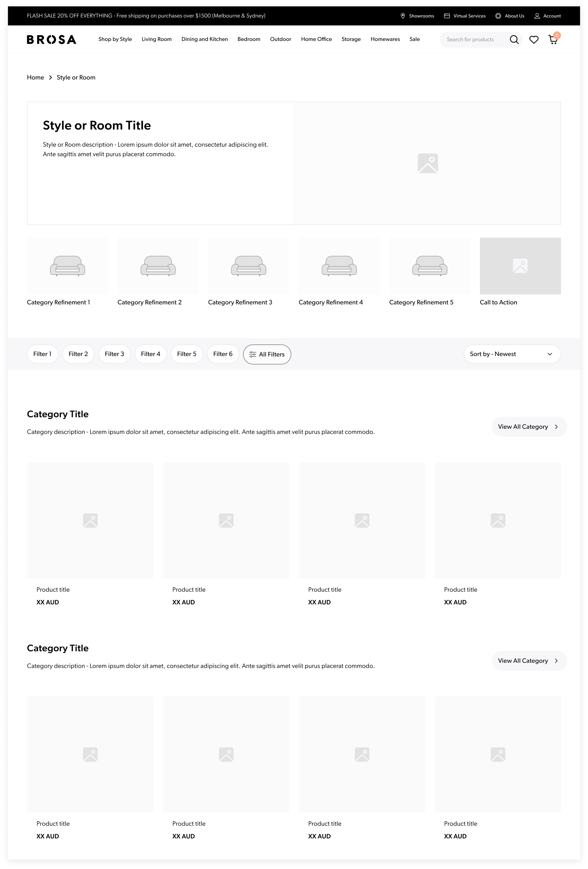Go to the Home breadcrumb link
The width and height of the screenshot is (588, 869).
pos(36,77)
